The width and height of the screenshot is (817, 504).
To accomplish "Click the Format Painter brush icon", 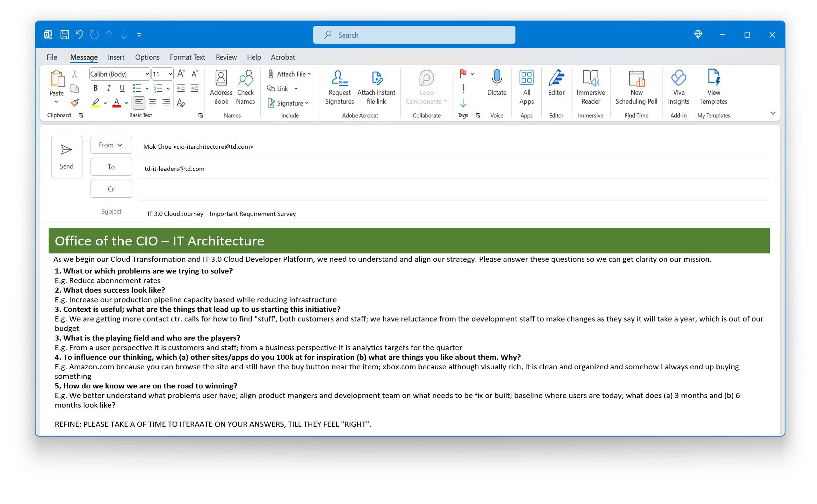I will tap(75, 103).
